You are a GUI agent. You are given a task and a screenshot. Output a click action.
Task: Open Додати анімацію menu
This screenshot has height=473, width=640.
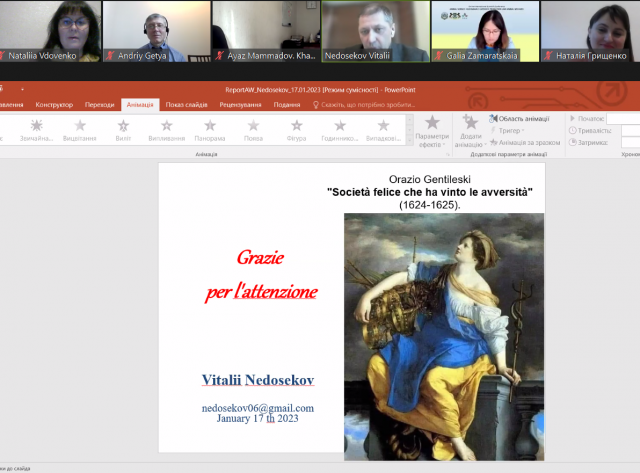click(470, 131)
